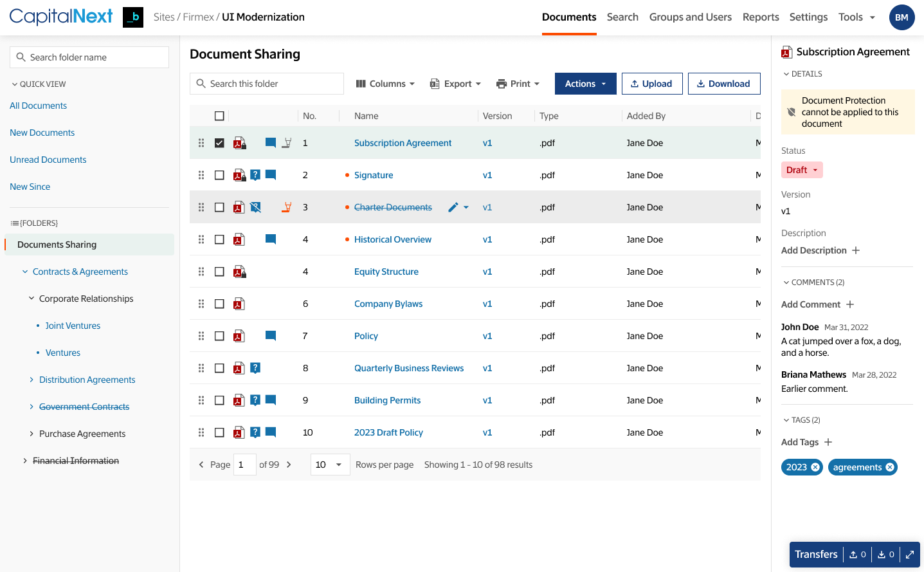924x572 pixels.
Task: Click drag handle on Policy row
Action: click(x=201, y=336)
